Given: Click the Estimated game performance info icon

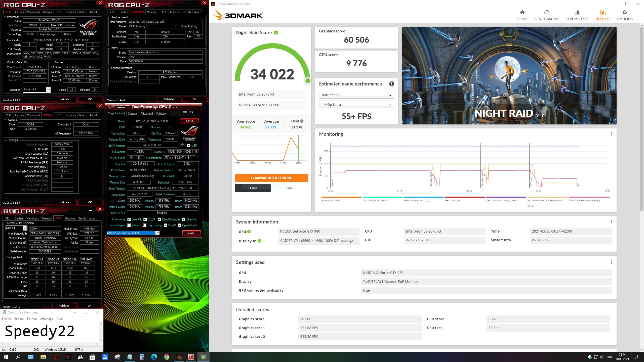Looking at the screenshot, I should (391, 84).
